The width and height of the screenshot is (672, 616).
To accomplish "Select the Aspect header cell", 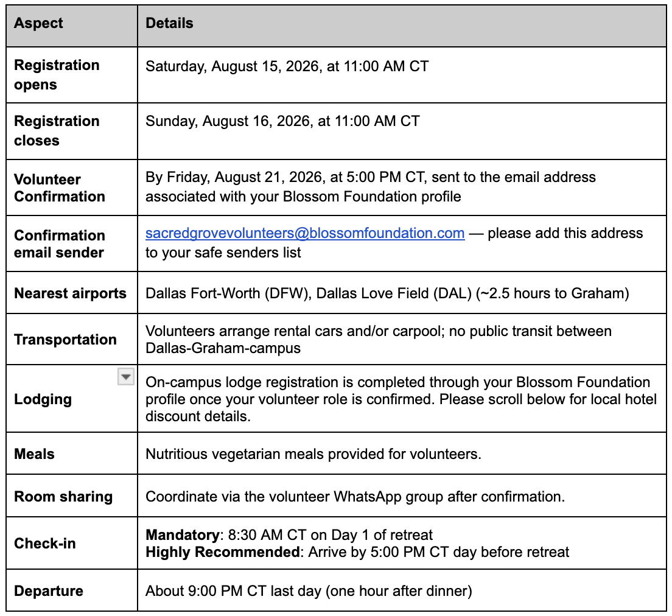I will pos(72,26).
